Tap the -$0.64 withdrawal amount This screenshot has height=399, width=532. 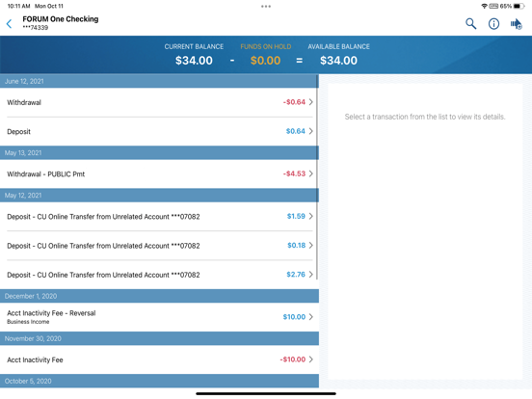click(x=294, y=102)
